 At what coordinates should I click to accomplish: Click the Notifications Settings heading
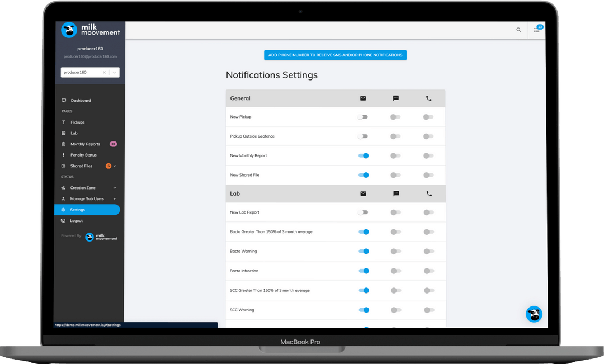click(272, 75)
